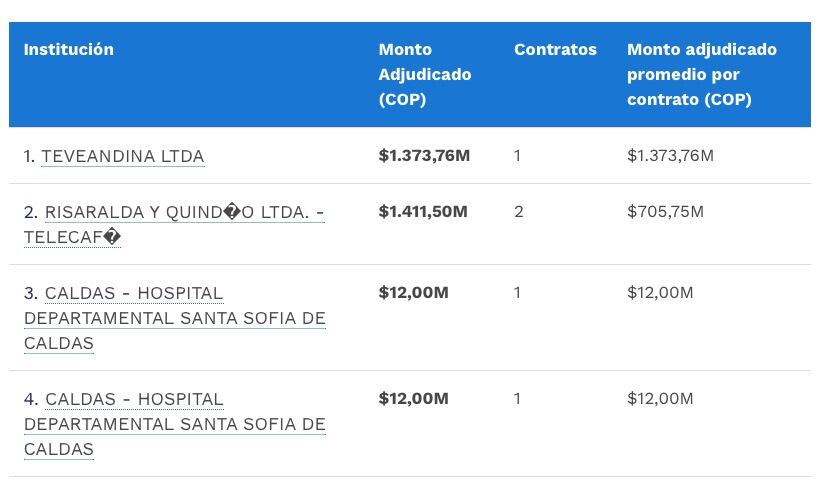Select the contract count in row 3
Viewport: 818px width, 501px height.
(x=518, y=293)
